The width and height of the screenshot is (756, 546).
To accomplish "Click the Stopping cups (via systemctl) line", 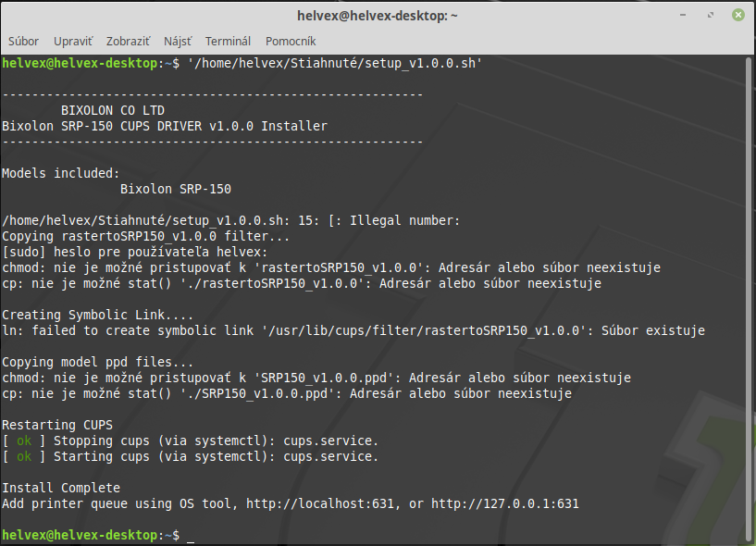I will coord(191,441).
